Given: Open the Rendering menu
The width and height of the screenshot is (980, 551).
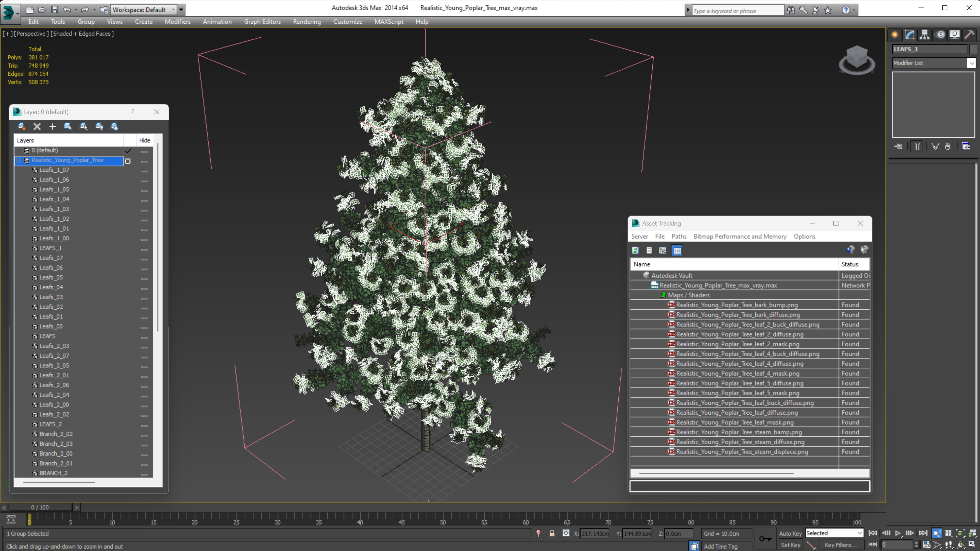Looking at the screenshot, I should coord(307,22).
